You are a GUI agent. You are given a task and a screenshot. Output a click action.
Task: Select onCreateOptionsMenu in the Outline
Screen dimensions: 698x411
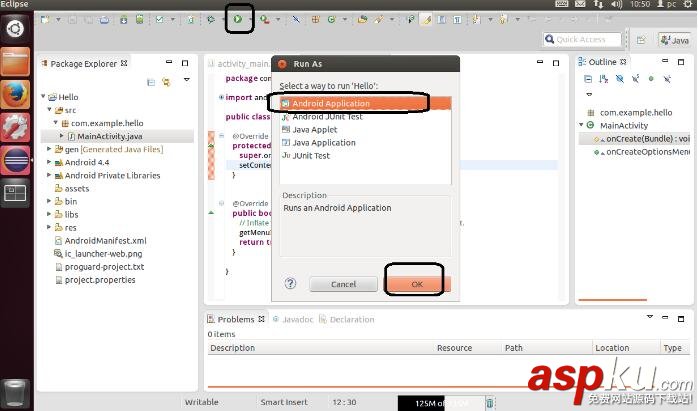tap(642, 152)
